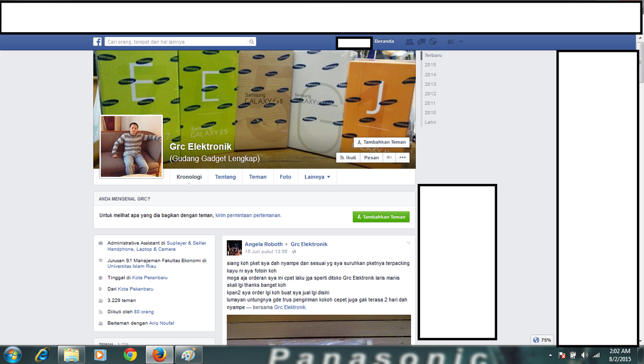Jump to 2014 in timeline
The height and width of the screenshot is (364, 644).
tap(430, 75)
